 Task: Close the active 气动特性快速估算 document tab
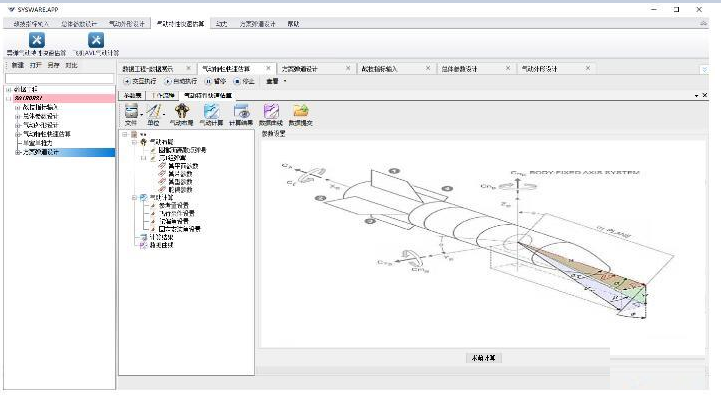coord(269,68)
